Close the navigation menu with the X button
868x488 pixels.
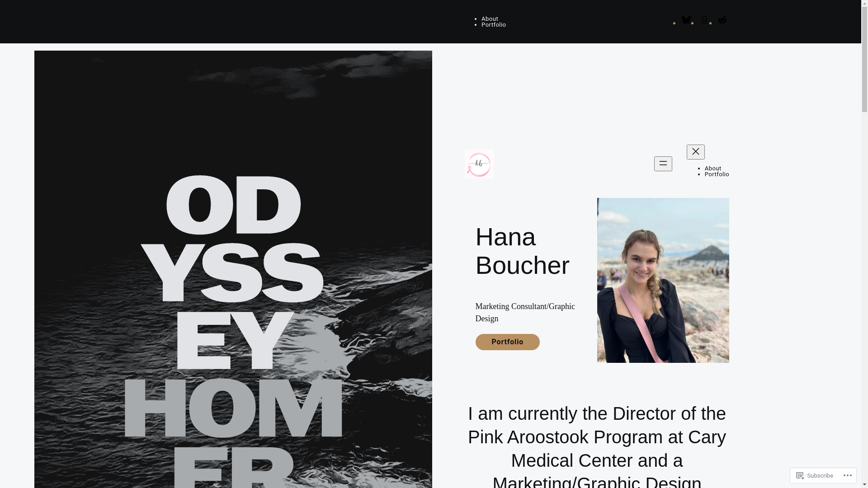click(x=696, y=152)
